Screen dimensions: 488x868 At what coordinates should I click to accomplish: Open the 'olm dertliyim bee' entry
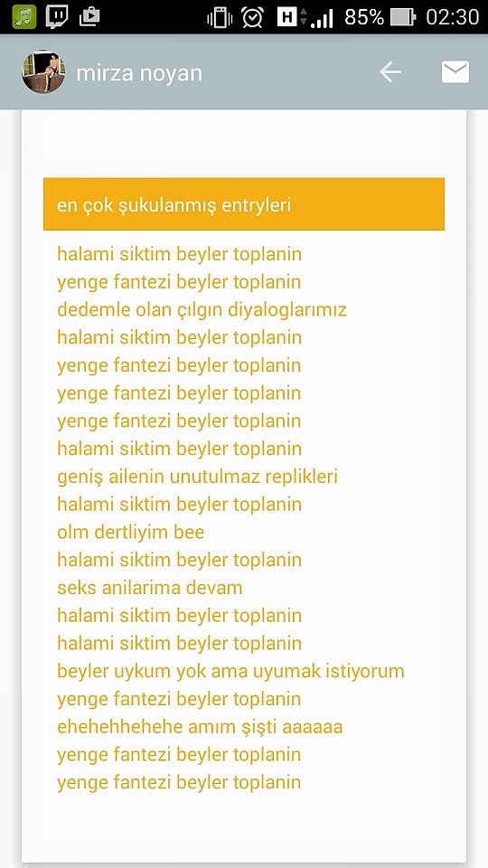pos(131,532)
